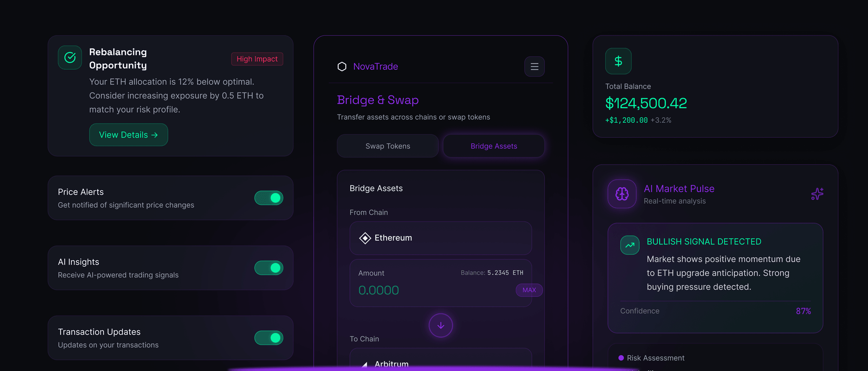
Task: Click the bullish trend arrow icon
Action: (630, 245)
